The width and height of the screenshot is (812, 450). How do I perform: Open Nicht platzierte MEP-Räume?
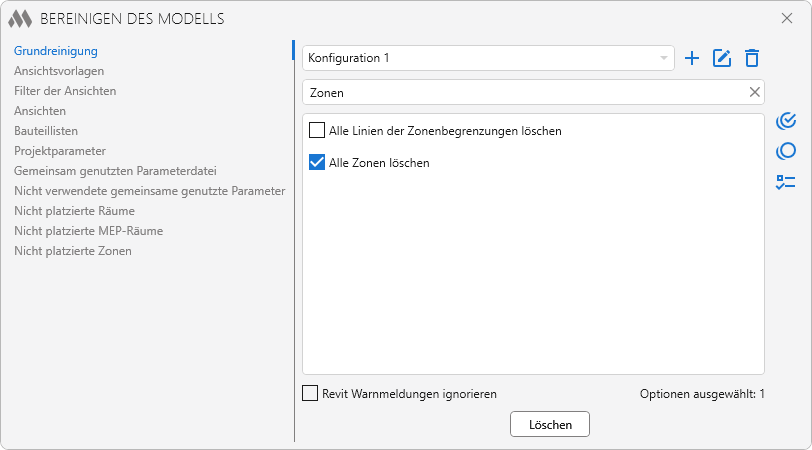coord(88,231)
